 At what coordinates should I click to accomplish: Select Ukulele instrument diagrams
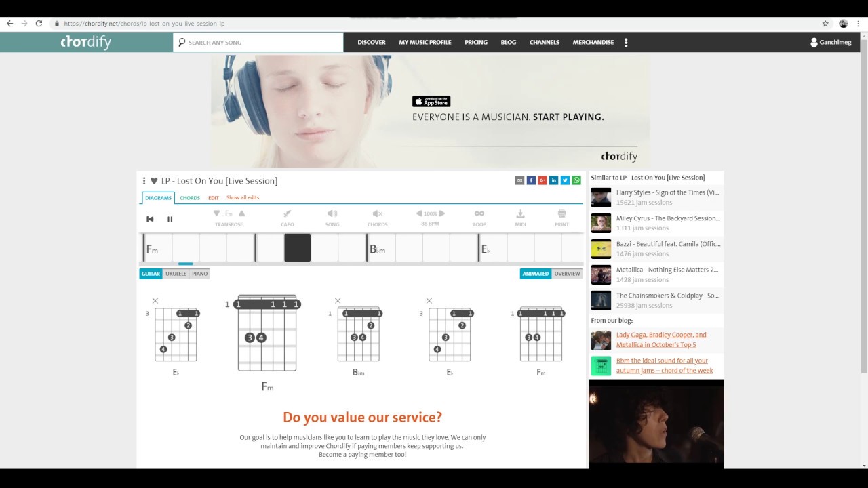pyautogui.click(x=176, y=274)
